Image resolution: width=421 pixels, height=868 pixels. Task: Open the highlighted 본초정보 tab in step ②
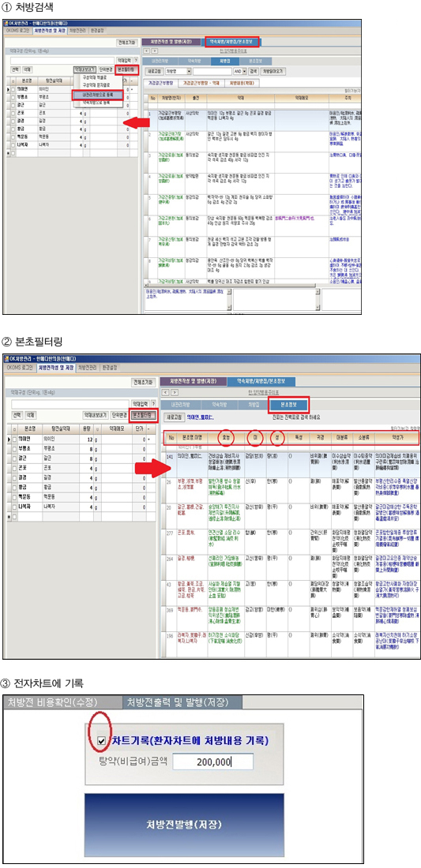click(287, 405)
